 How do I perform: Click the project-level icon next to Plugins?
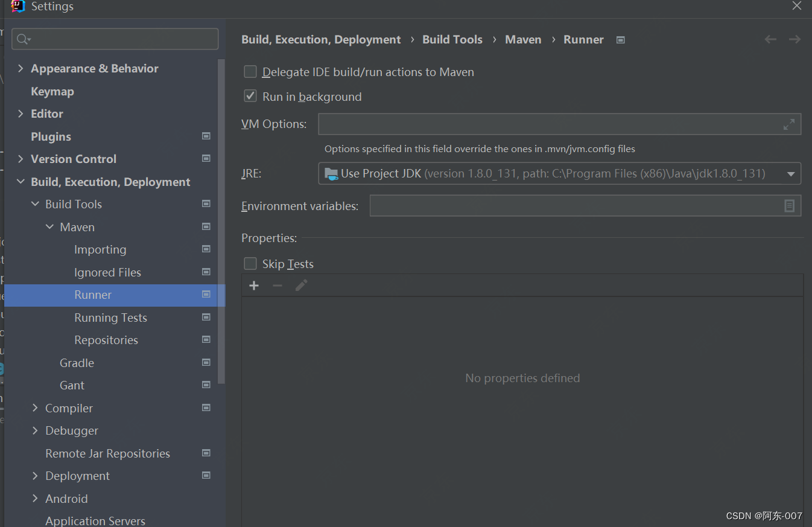[206, 136]
